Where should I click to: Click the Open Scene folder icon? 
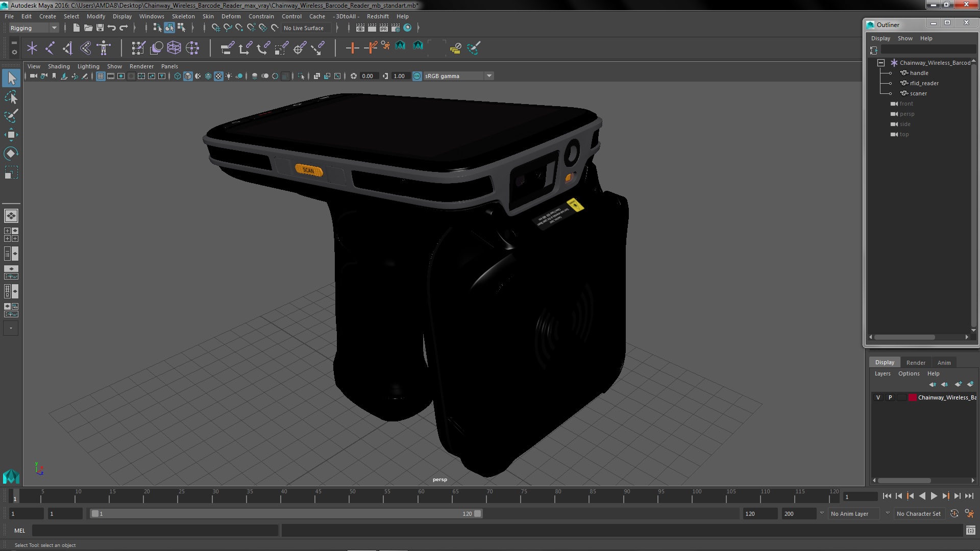point(88,28)
